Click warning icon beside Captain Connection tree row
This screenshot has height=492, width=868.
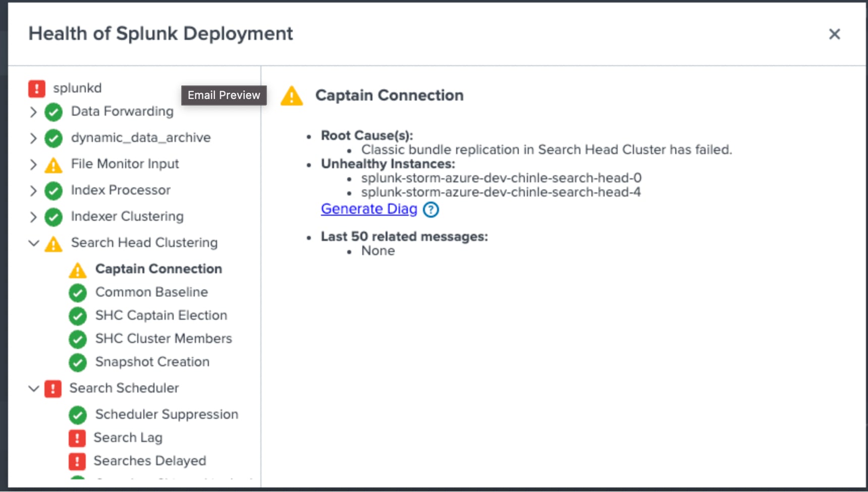tap(78, 270)
